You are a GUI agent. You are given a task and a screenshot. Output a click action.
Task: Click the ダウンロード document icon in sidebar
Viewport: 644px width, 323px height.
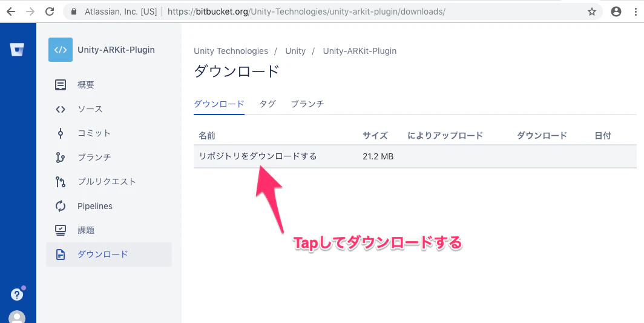(x=61, y=255)
